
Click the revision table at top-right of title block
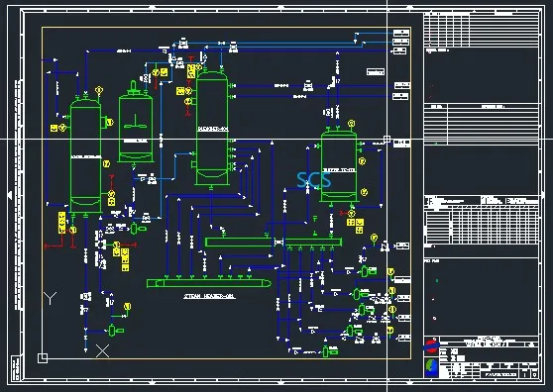pos(482,29)
